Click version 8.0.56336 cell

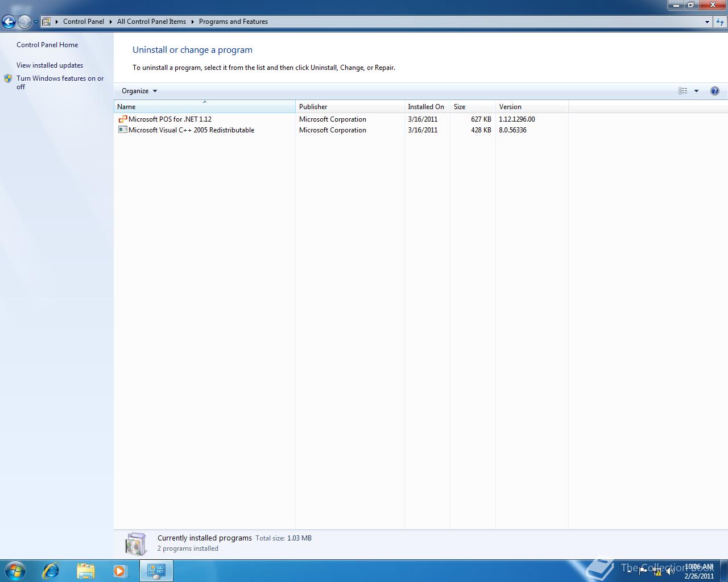pyautogui.click(x=512, y=130)
